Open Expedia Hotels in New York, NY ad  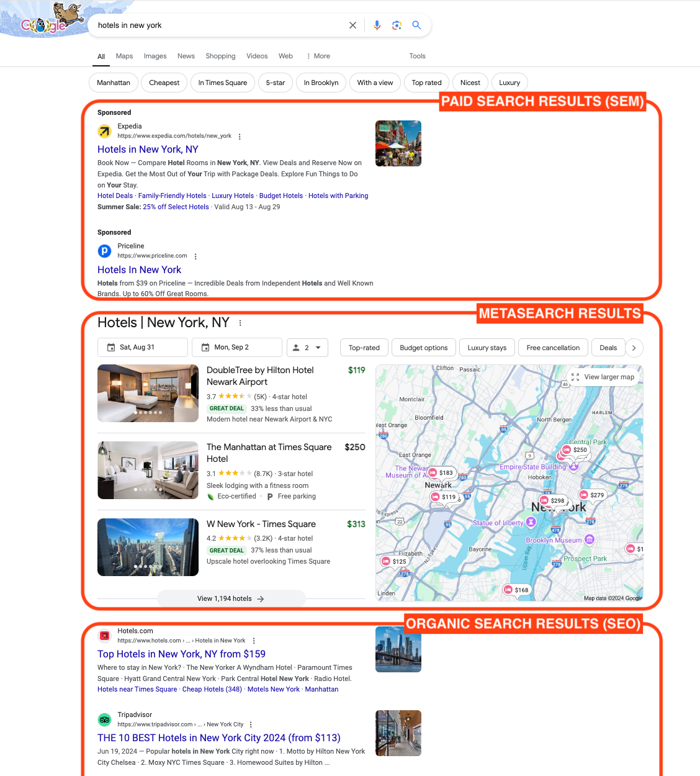click(148, 150)
